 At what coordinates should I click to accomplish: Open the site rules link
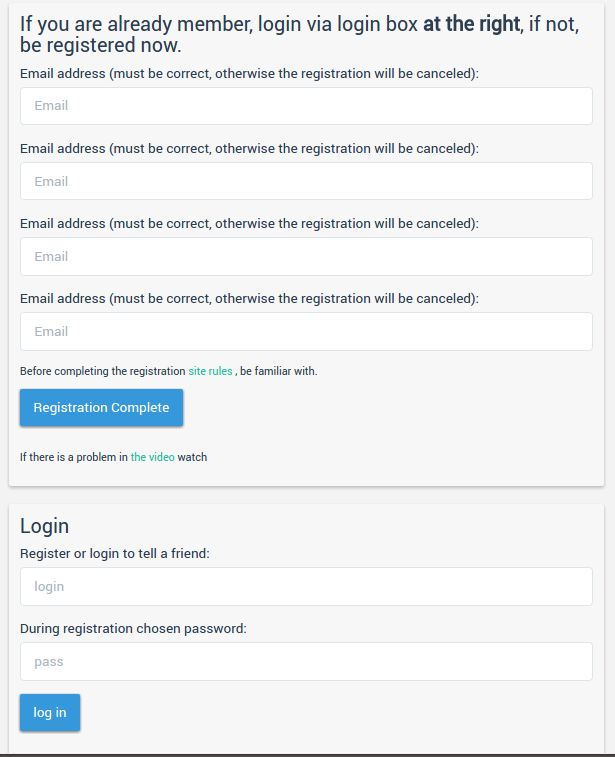[210, 371]
